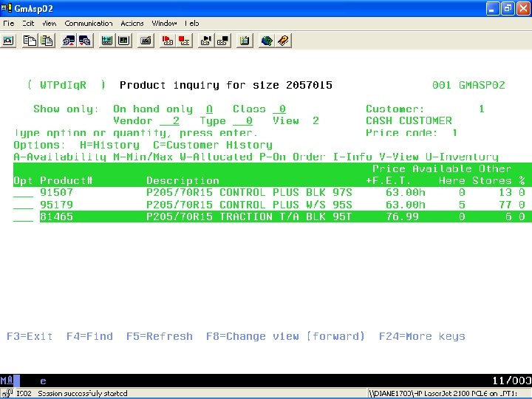
Task: Click the C=Customer History option text
Action: [x=213, y=145]
